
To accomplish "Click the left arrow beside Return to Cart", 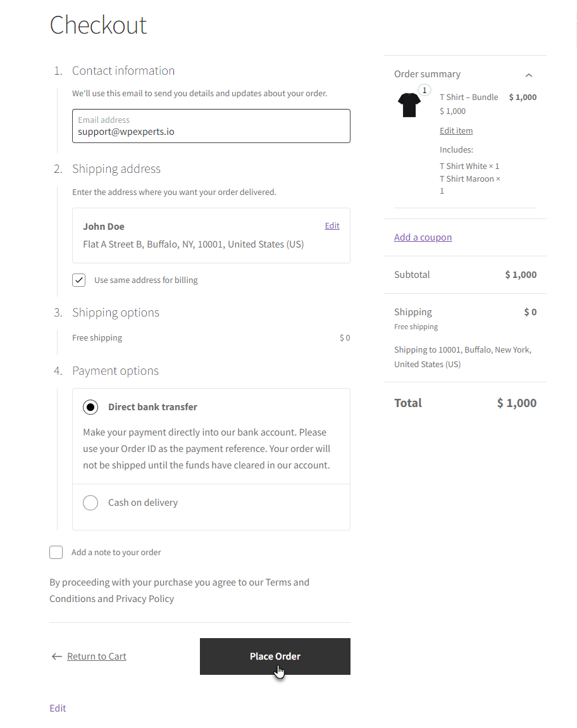I will pos(57,656).
